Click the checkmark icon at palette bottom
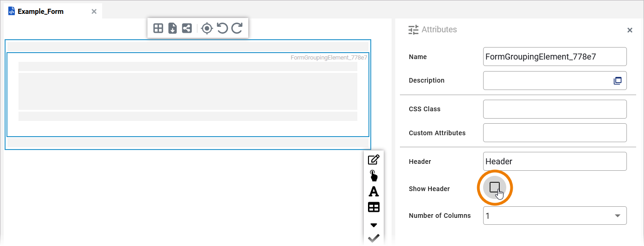Viewport: 644px width, 246px height. coord(374,238)
